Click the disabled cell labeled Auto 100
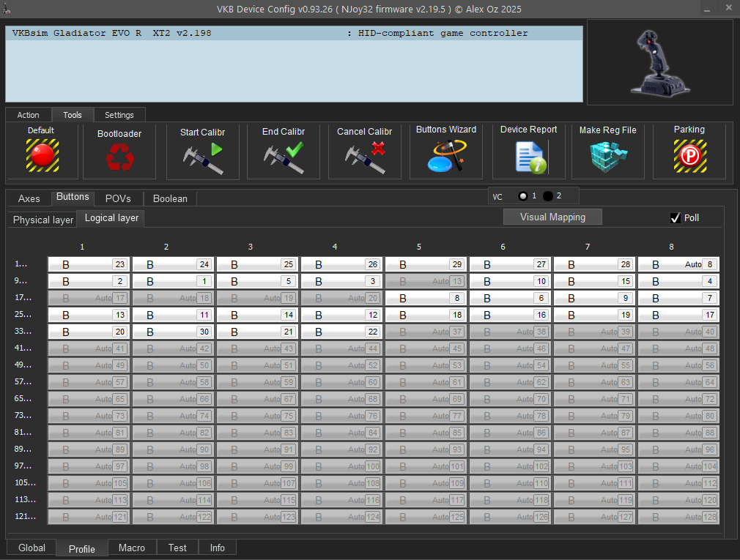Image resolution: width=740 pixels, height=560 pixels. [341, 467]
